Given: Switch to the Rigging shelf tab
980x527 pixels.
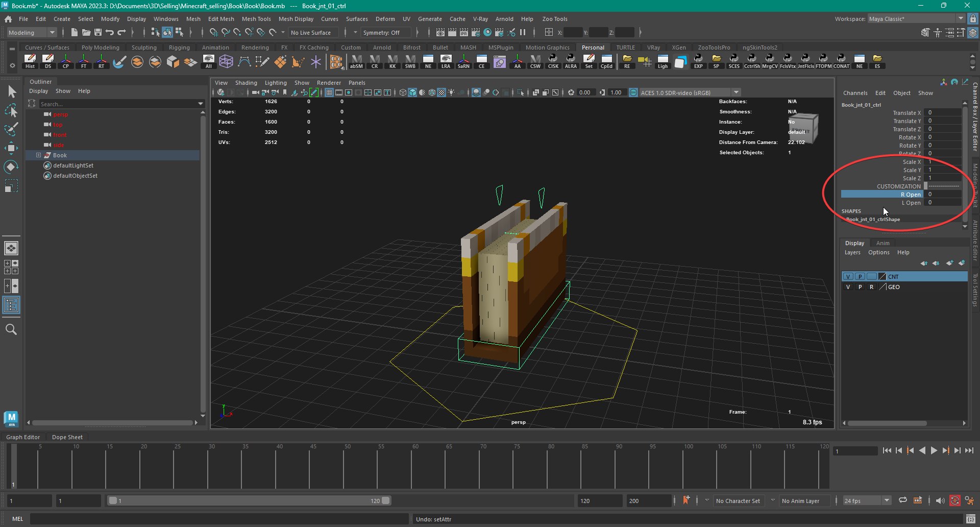Looking at the screenshot, I should (x=179, y=47).
